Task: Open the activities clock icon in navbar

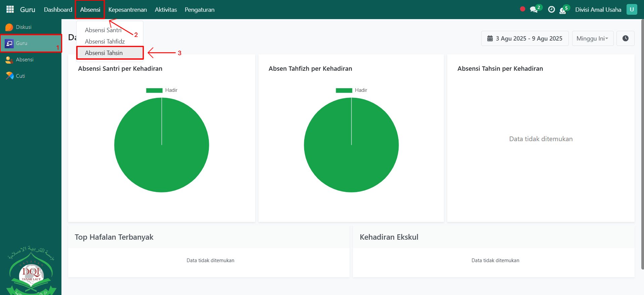Action: 551,9
